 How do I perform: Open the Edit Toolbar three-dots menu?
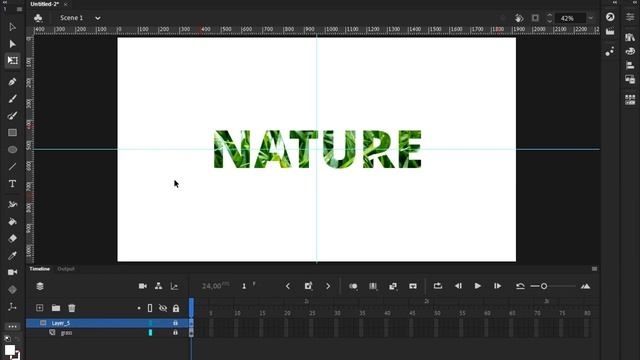pyautogui.click(x=12, y=327)
